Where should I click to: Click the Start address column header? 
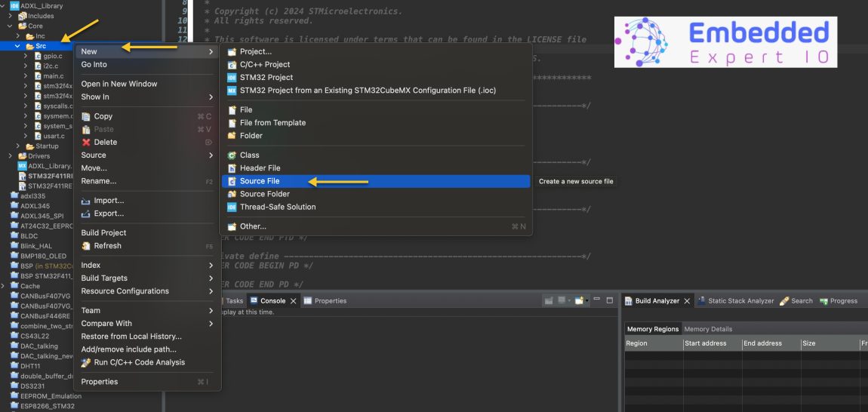tap(705, 343)
